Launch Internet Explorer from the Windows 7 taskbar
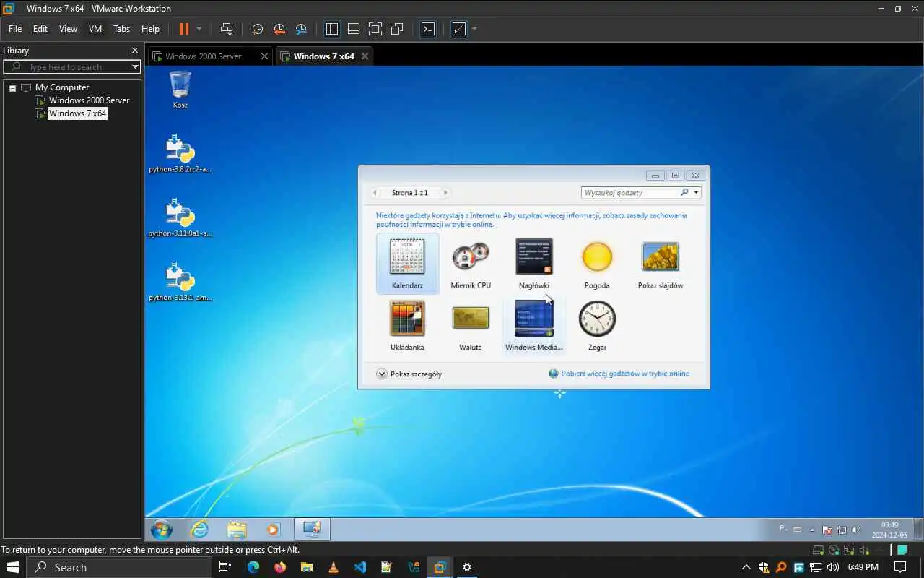Screen dimensions: 924x578 [x=199, y=530]
